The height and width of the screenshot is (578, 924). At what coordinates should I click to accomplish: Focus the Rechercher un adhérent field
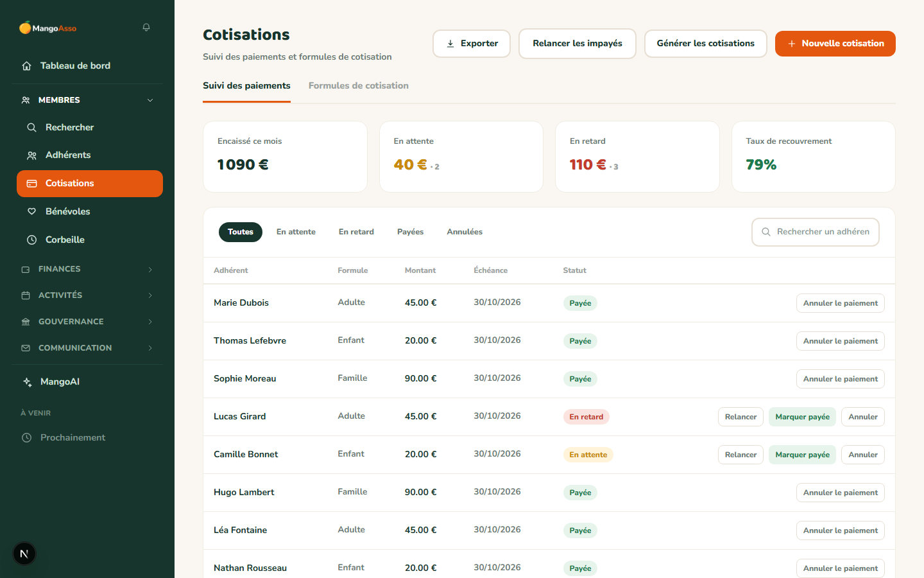(816, 232)
